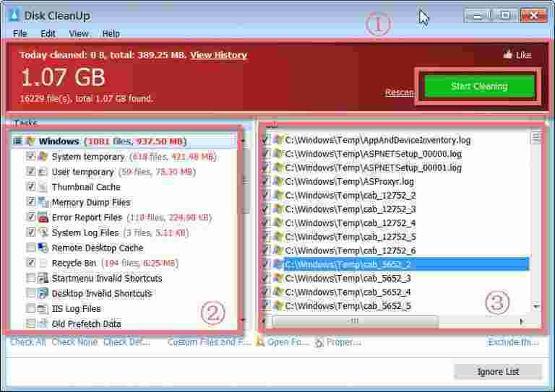Click the Check All link
Viewport: 555px width, 392px height.
(28, 341)
